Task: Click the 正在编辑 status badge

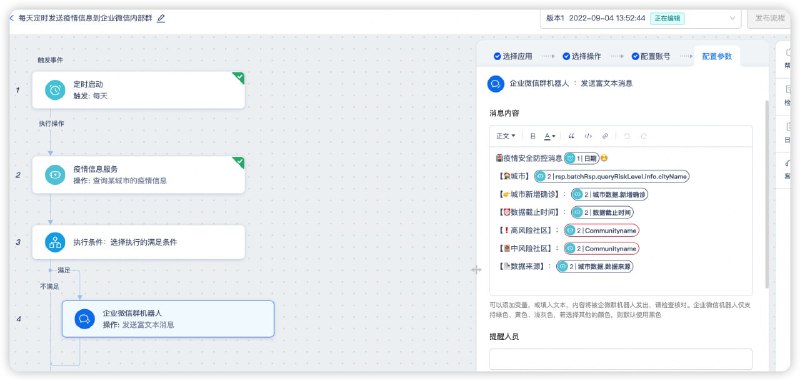Action: 667,18
